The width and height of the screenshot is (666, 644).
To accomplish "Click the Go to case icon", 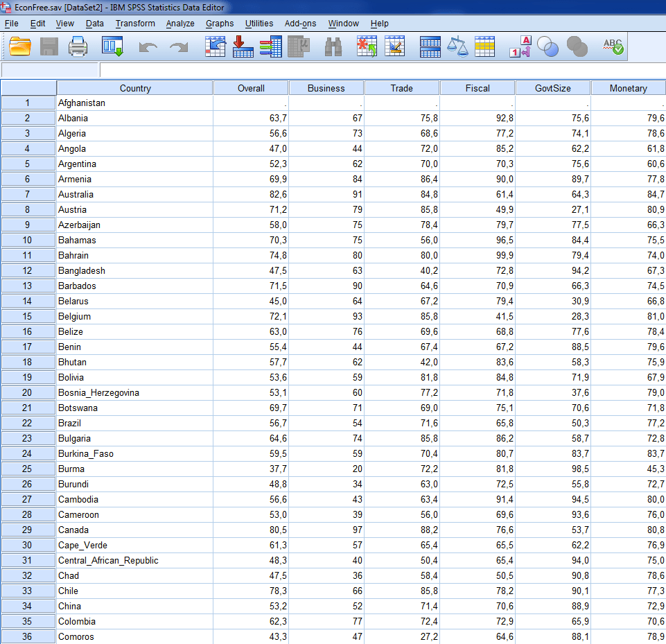I will 216,46.
